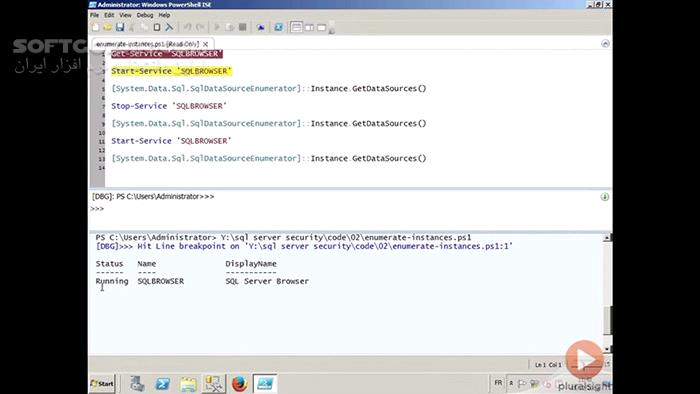Open the Windows Start button

click(x=102, y=384)
